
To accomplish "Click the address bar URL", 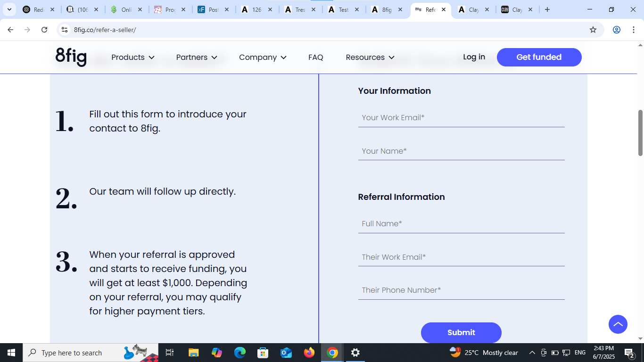I will [105, 30].
